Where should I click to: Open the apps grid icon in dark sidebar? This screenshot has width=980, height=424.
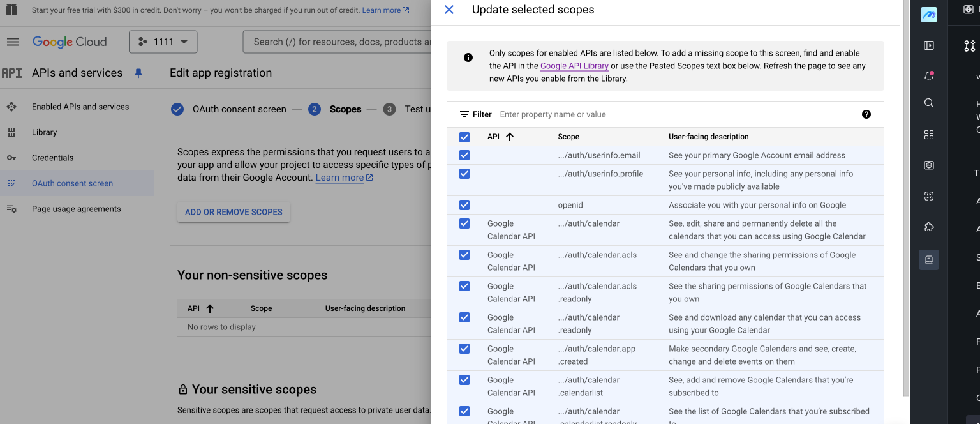[929, 135]
